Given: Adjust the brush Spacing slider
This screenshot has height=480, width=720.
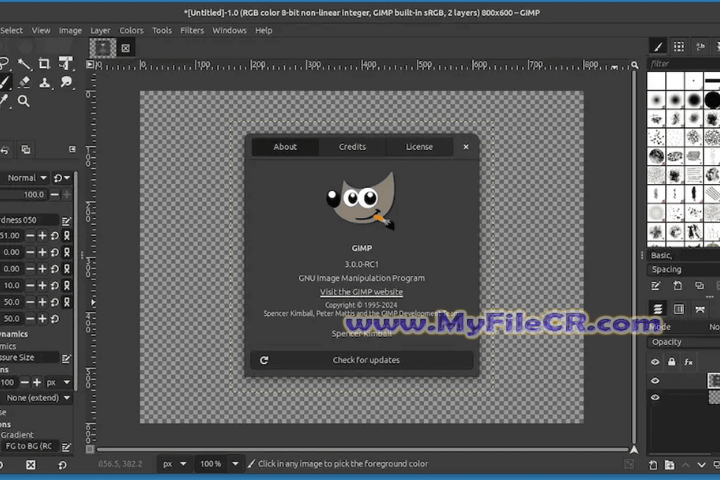Looking at the screenshot, I should click(x=683, y=270).
